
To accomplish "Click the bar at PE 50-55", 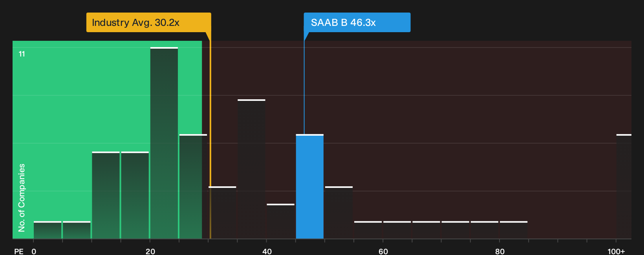I will [x=339, y=213].
